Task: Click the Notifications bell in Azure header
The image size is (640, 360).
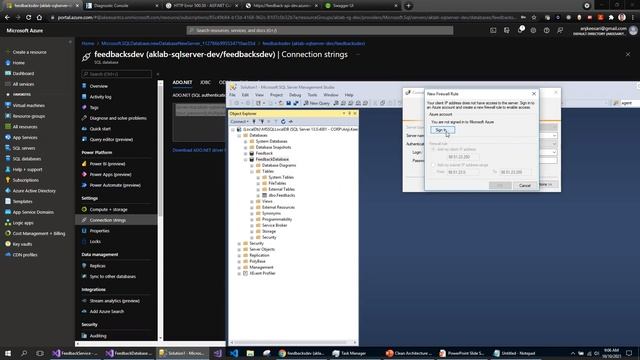Action: coord(520,30)
